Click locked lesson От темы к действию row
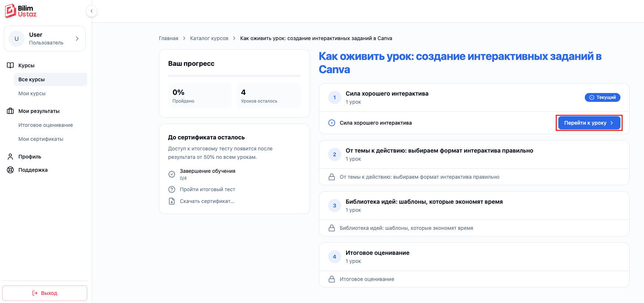Image resolution: width=644 pixels, height=303 pixels. coord(474,177)
